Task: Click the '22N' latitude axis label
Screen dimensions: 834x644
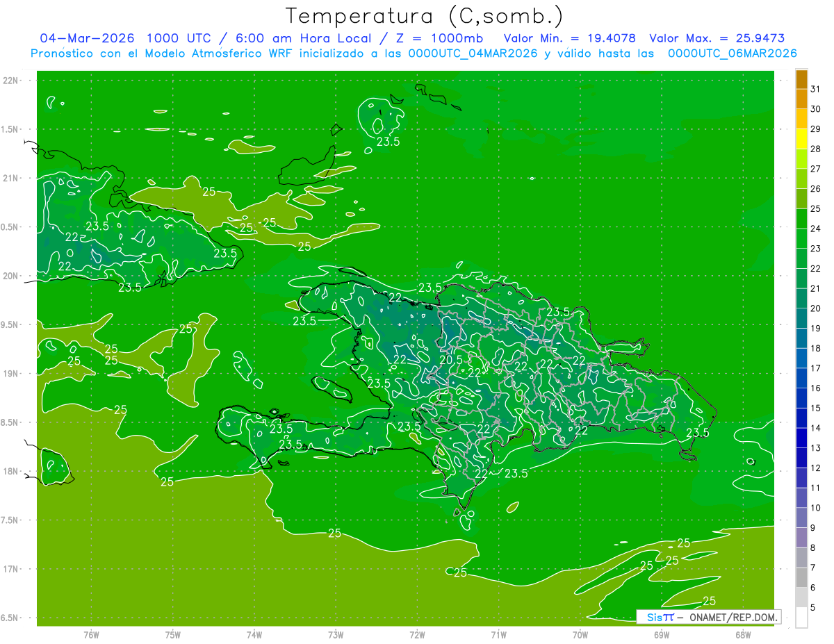Action: (x=10, y=81)
